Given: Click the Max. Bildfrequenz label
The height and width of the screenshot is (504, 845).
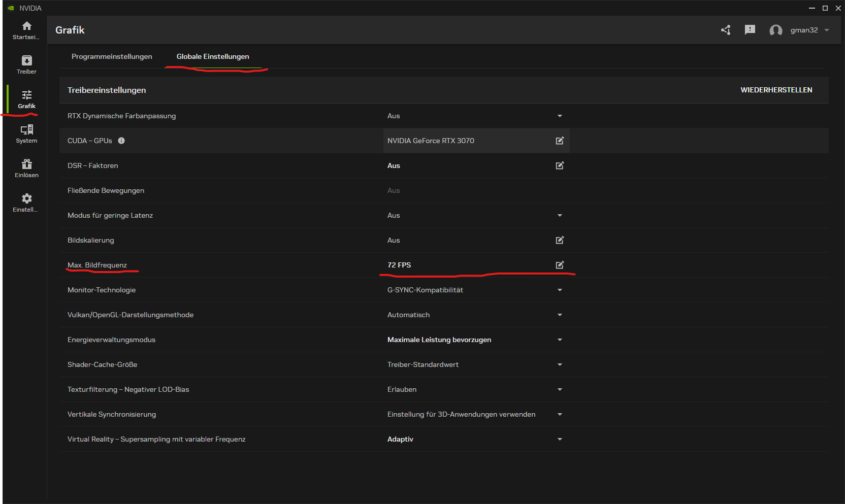Looking at the screenshot, I should 97,265.
